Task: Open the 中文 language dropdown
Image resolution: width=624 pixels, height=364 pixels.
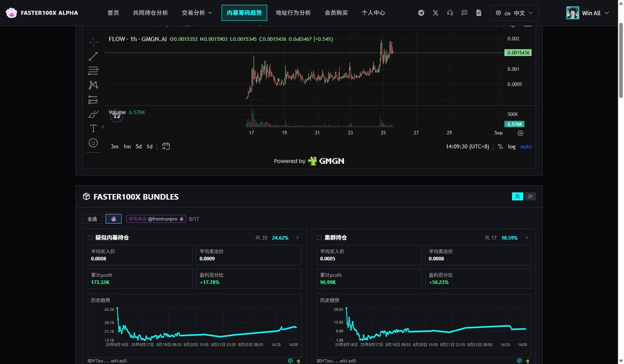Action: click(x=514, y=13)
